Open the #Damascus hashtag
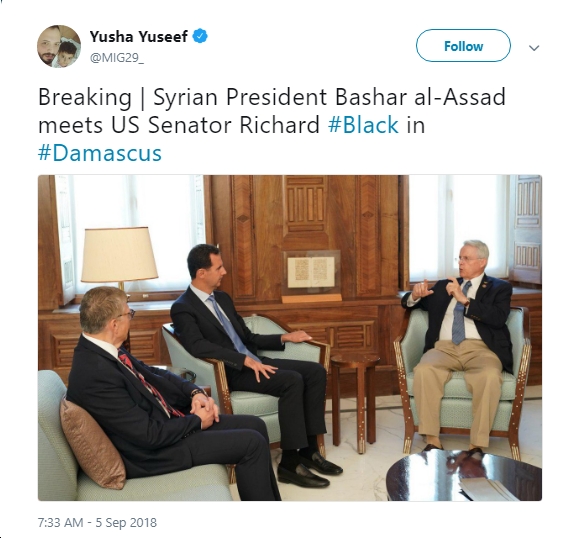Screen dimensions: 570x538 pos(100,153)
